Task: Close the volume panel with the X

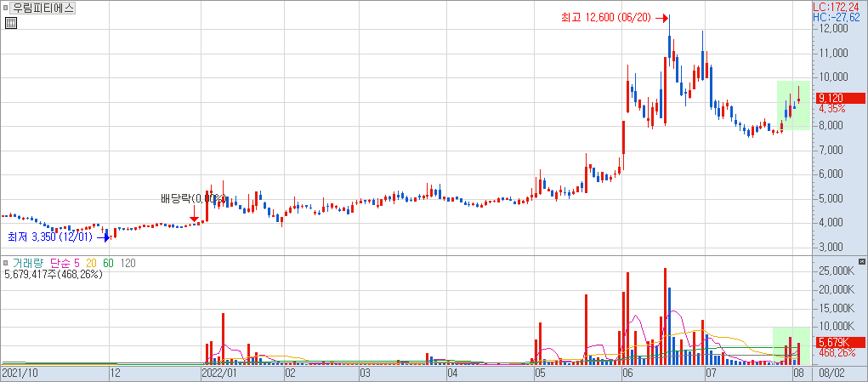Action: (x=861, y=261)
